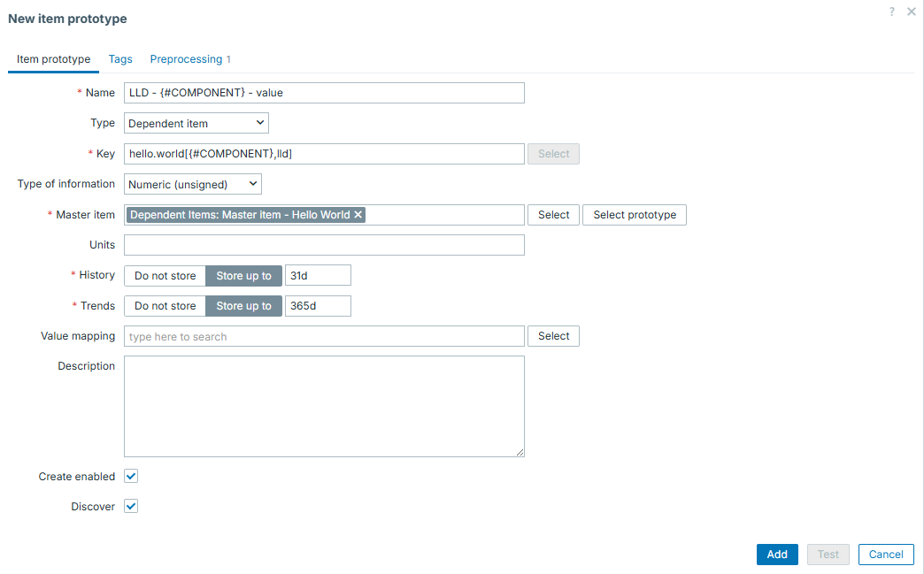Click Select prototype for Master item

coord(634,214)
